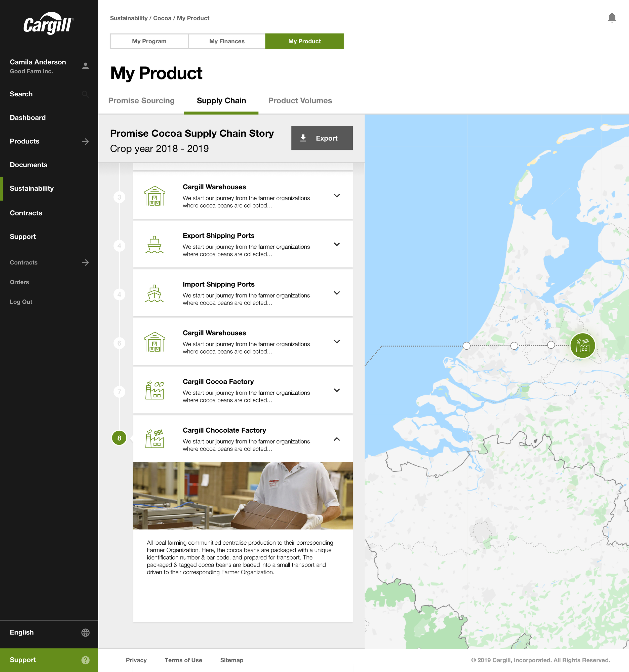The width and height of the screenshot is (629, 672).
Task: Click the Cargill logo in the sidebar
Action: pos(49,23)
